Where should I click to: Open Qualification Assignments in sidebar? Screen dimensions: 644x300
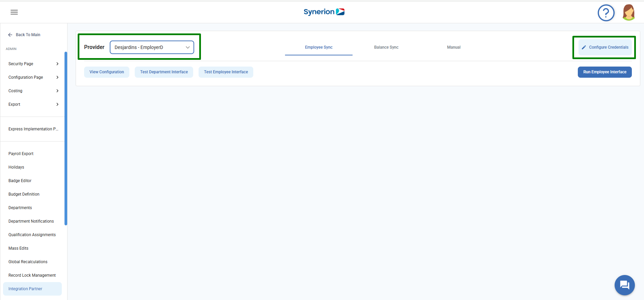pyautogui.click(x=32, y=235)
